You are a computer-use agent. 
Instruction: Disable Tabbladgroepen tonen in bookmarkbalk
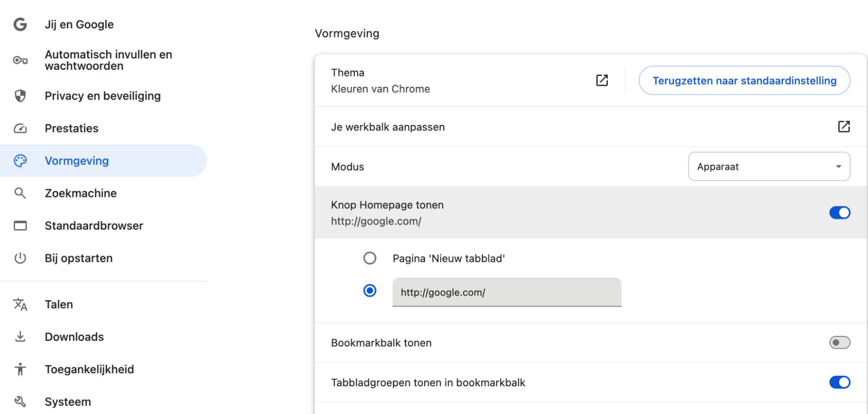[x=840, y=382]
